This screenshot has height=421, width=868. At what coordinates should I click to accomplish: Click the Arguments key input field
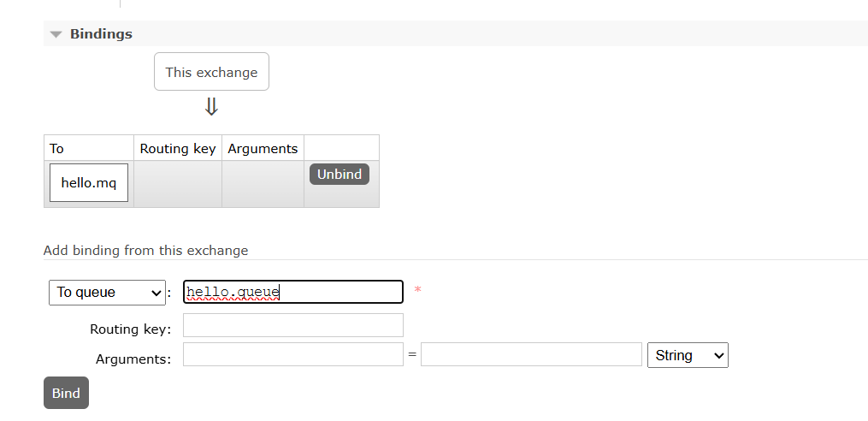(x=292, y=354)
